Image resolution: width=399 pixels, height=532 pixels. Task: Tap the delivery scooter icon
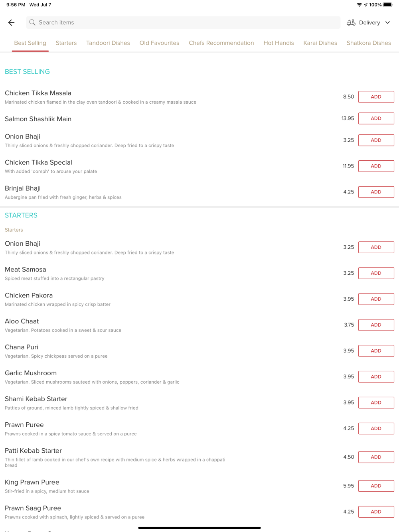coord(351,23)
